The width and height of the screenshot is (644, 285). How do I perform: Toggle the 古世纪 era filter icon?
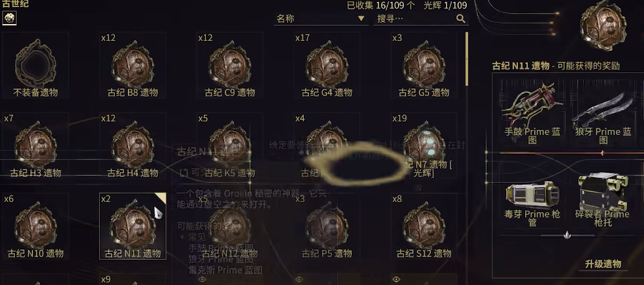pos(10,18)
